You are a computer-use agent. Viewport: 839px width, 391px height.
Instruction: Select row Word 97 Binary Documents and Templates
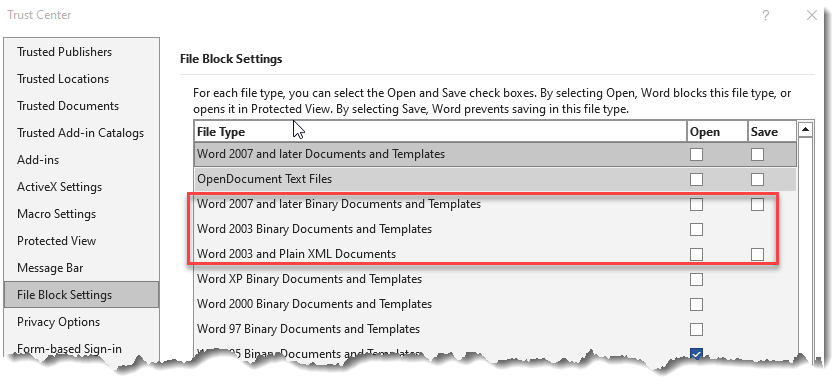[x=495, y=329]
